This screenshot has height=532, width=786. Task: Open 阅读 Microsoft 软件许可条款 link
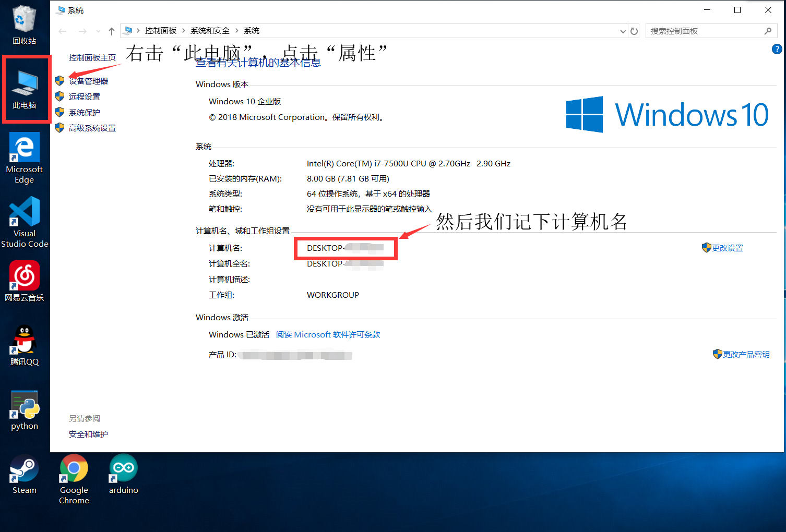[328, 334]
